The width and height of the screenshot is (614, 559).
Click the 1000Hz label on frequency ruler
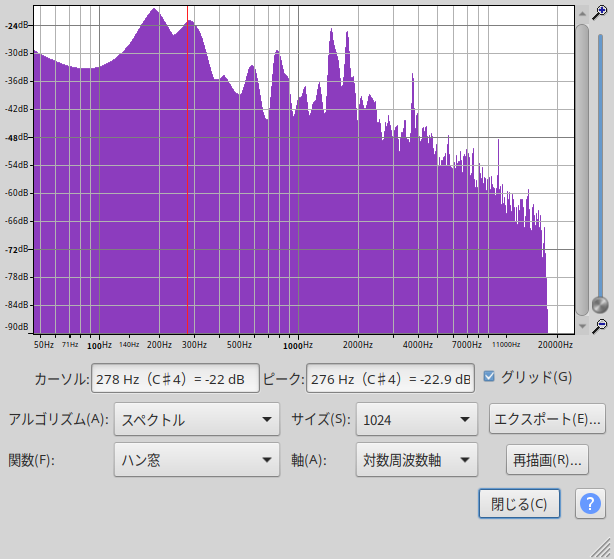[293, 345]
